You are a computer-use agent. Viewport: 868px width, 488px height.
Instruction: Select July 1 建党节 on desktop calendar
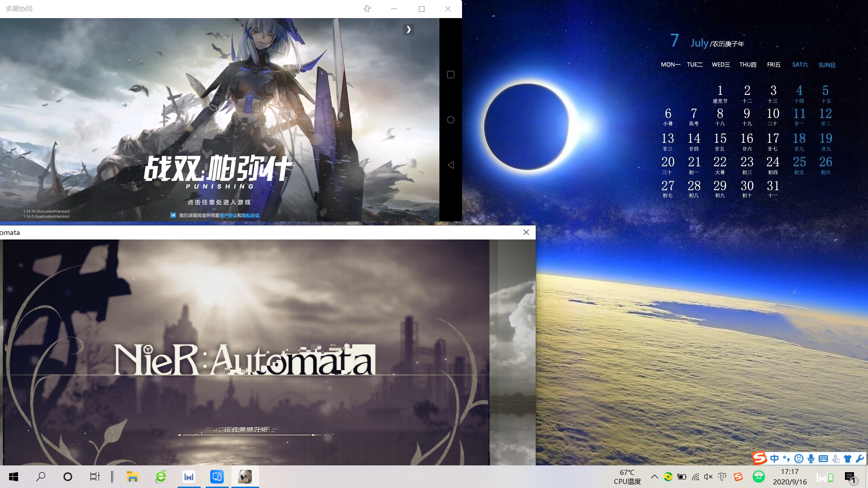pyautogui.click(x=720, y=94)
